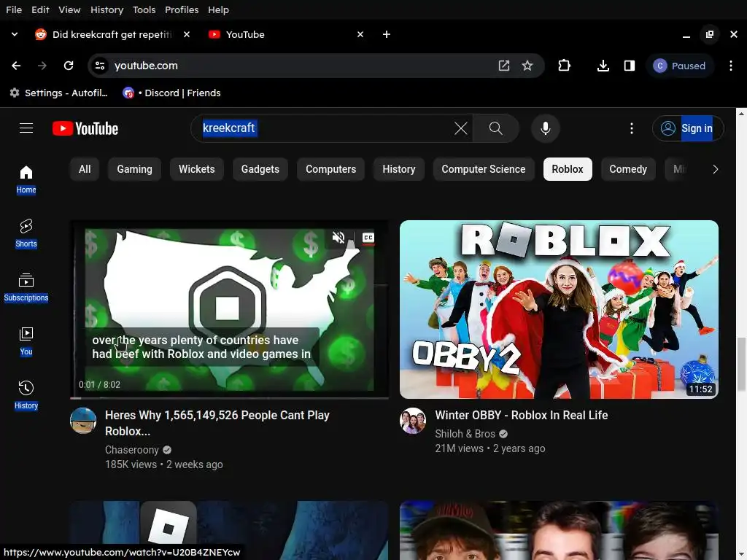Select the Wickets filter chip

pos(197,169)
